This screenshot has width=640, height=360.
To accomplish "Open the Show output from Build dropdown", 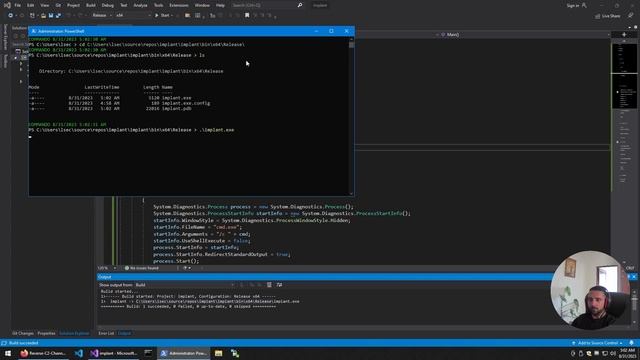I will point(185,285).
